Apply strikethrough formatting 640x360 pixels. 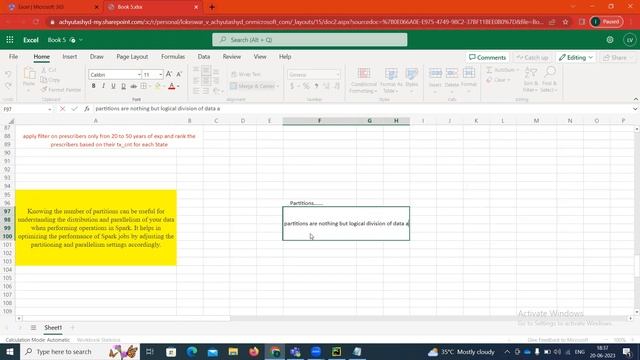pyautogui.click(x=133, y=86)
